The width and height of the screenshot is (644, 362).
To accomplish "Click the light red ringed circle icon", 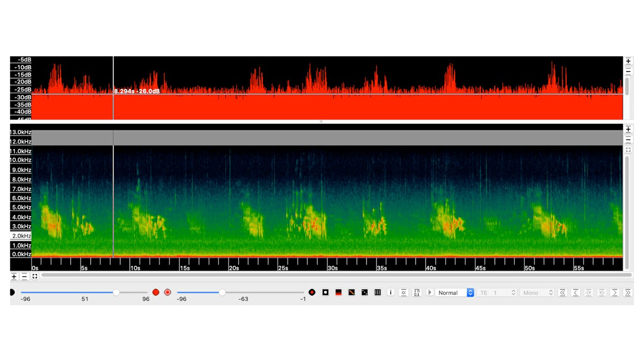I will (x=167, y=292).
